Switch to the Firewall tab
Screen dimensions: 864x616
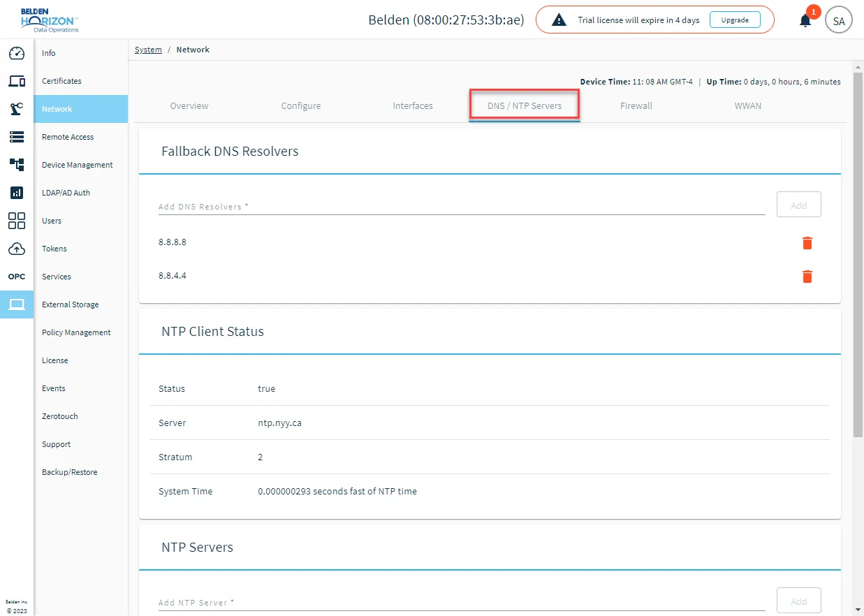[636, 106]
